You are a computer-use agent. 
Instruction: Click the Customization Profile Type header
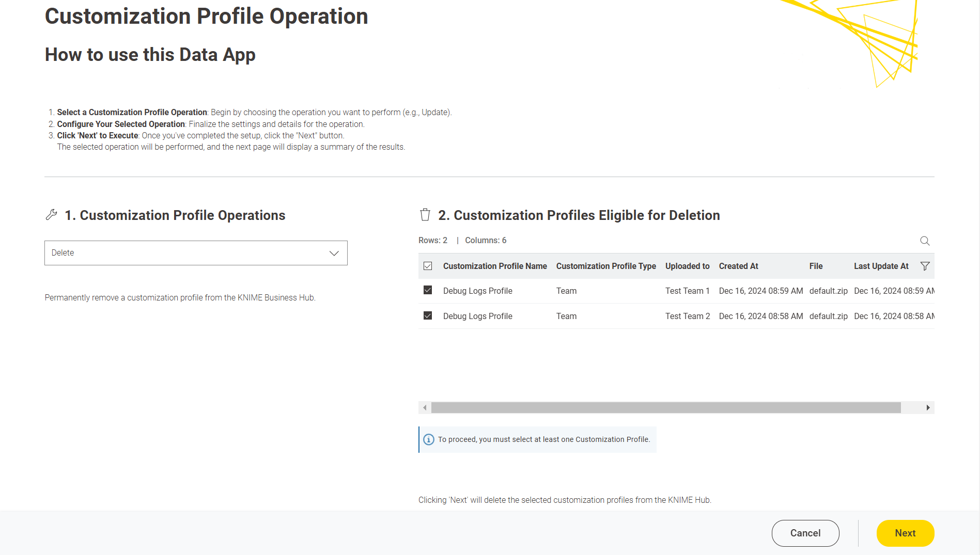[x=605, y=266]
